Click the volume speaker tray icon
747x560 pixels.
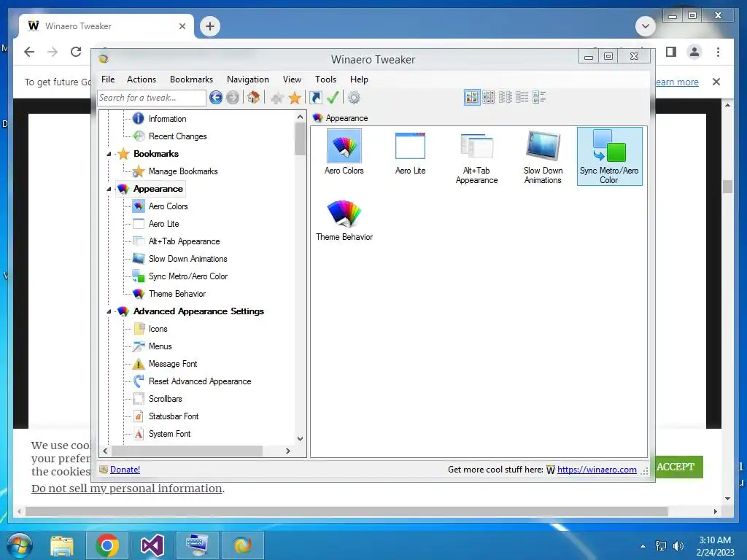[678, 546]
